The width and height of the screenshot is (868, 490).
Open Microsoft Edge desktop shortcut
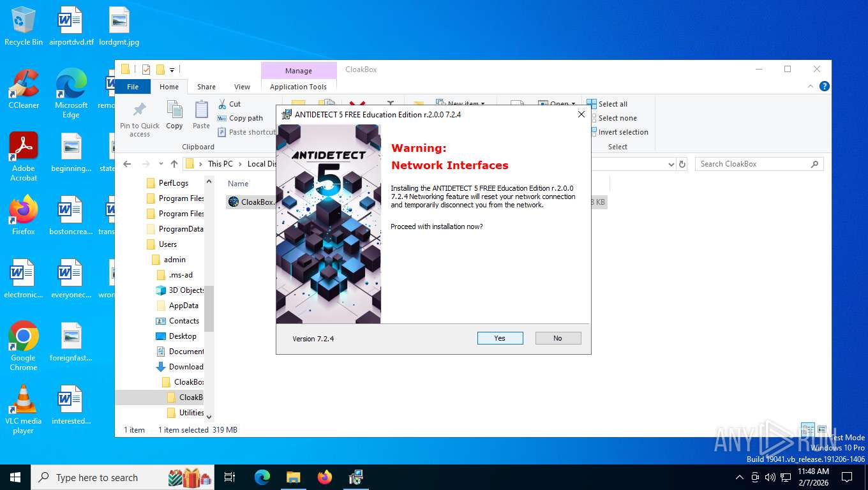pos(71,94)
